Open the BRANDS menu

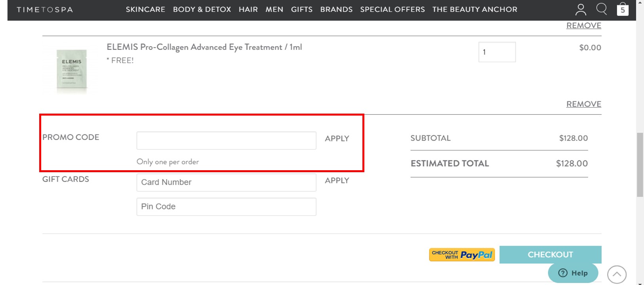(x=336, y=9)
